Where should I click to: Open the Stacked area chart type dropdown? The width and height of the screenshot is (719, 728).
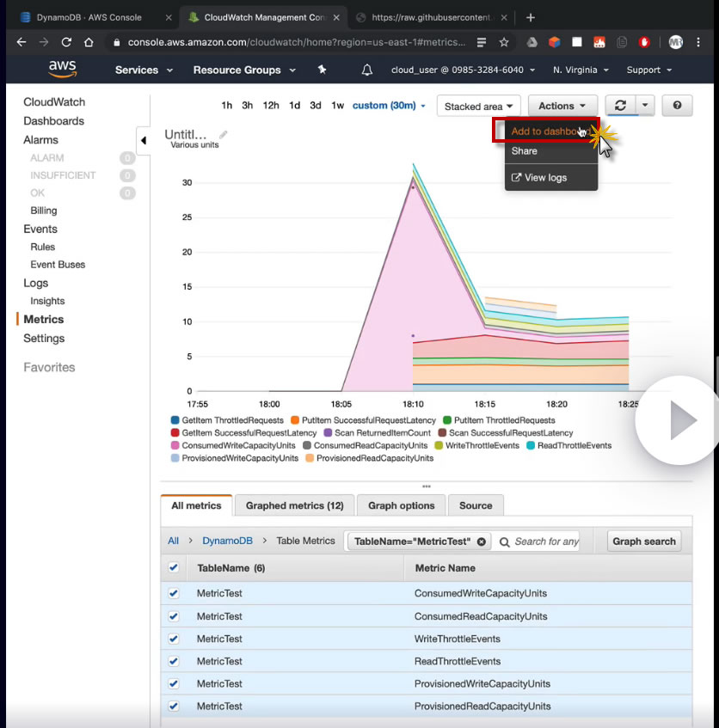[x=479, y=106]
